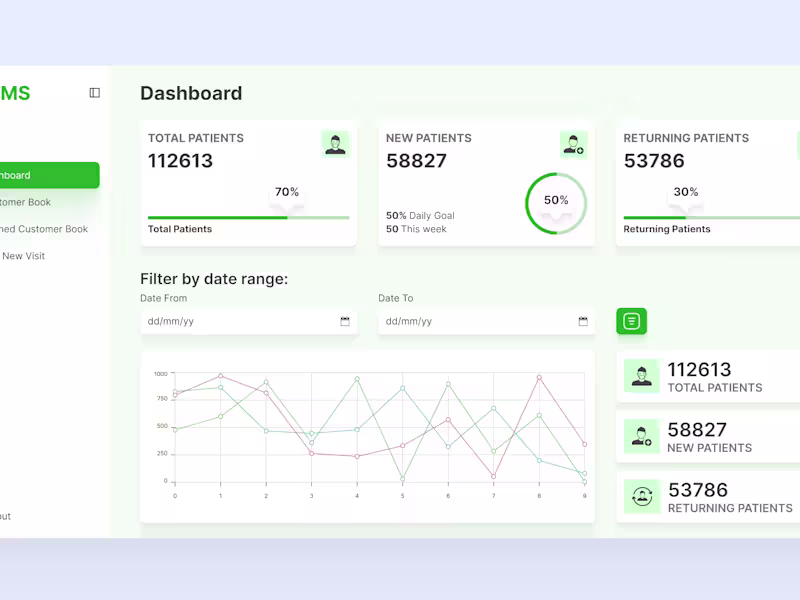Viewport: 800px width, 600px height.
Task: Click the Returning Patients icon in summary list
Action: pyautogui.click(x=641, y=497)
